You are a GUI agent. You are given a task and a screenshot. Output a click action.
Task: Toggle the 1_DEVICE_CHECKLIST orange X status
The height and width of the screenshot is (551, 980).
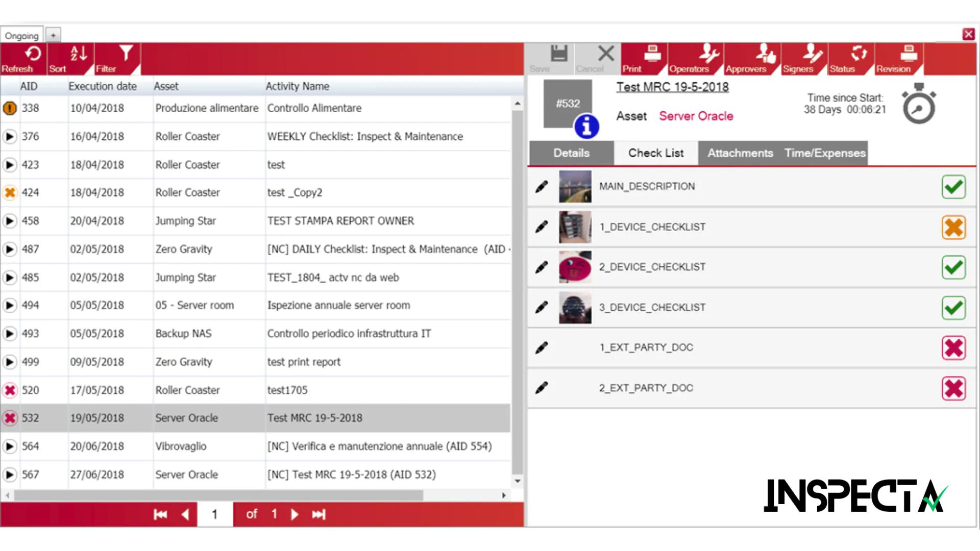click(953, 227)
